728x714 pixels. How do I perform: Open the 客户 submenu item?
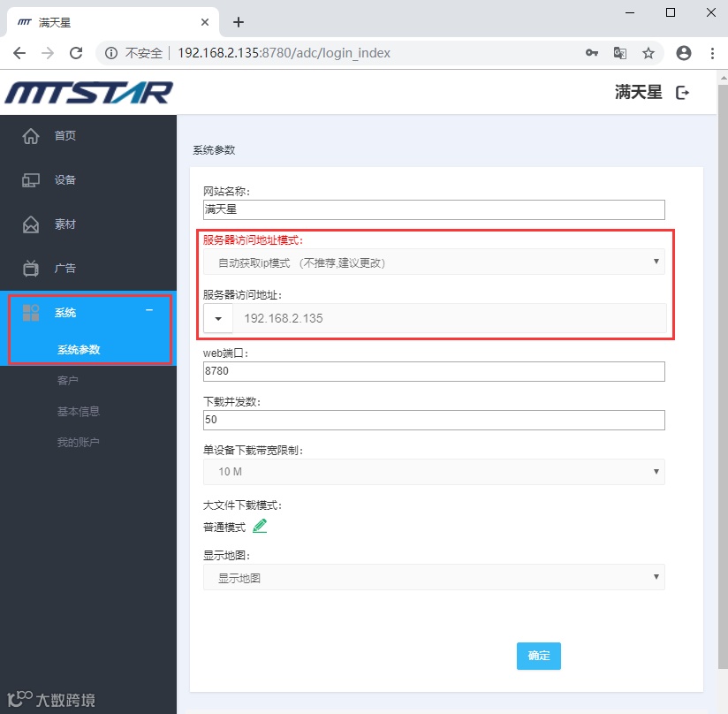click(x=67, y=381)
